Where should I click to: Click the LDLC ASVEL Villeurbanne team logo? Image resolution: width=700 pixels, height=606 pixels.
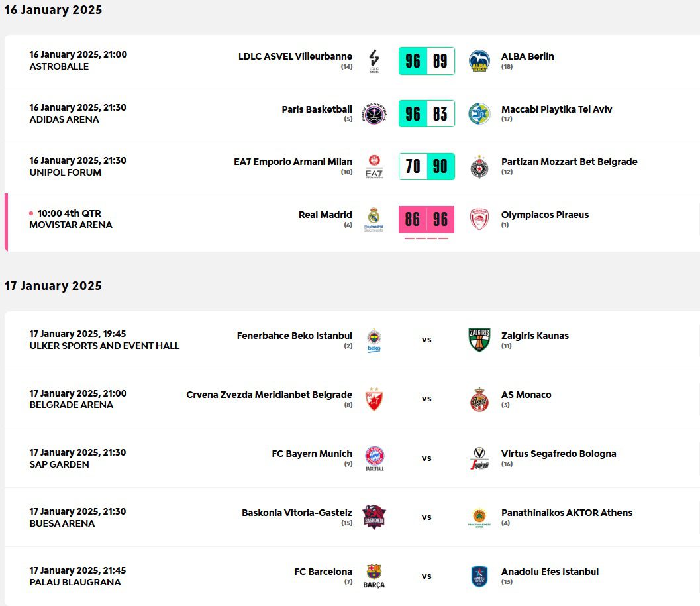tap(374, 61)
